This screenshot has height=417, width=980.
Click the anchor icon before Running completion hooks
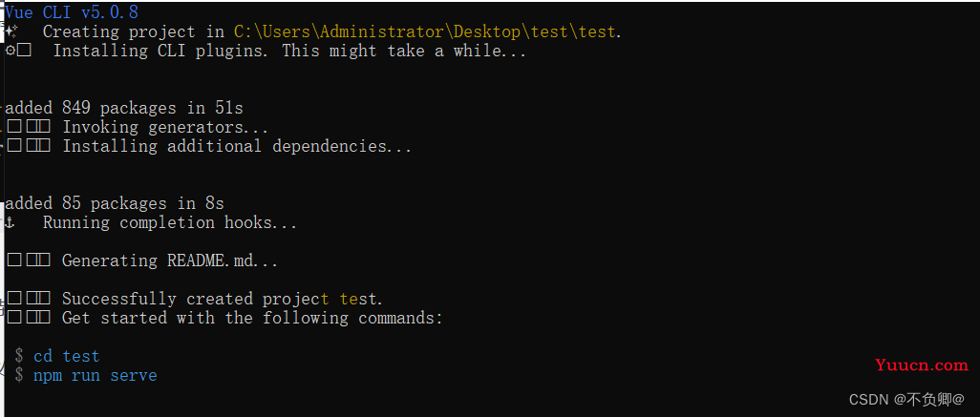click(10, 222)
